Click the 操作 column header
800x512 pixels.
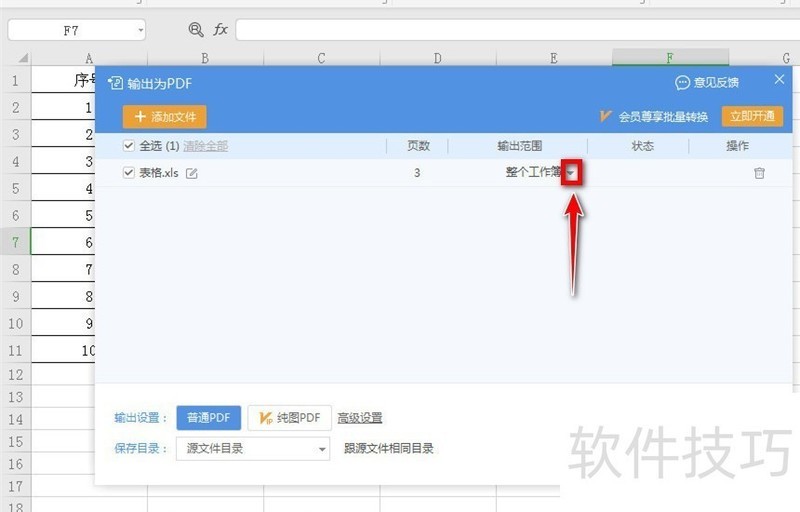[738, 146]
